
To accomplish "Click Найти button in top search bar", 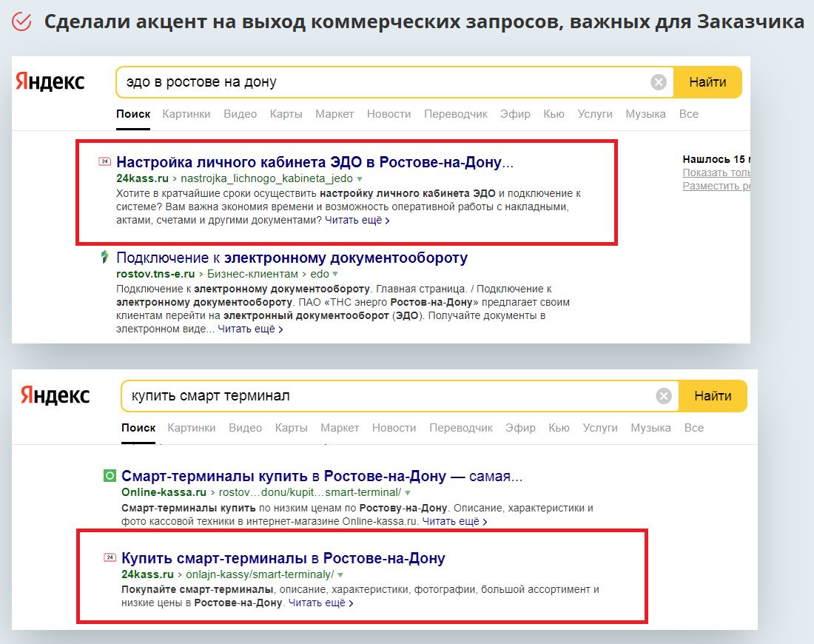I will pos(707,82).
